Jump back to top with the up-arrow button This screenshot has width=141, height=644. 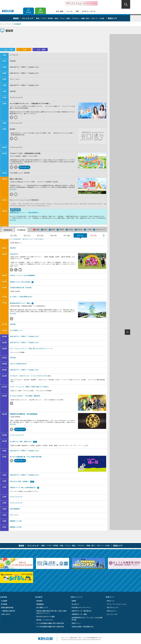pyautogui.click(x=128, y=332)
